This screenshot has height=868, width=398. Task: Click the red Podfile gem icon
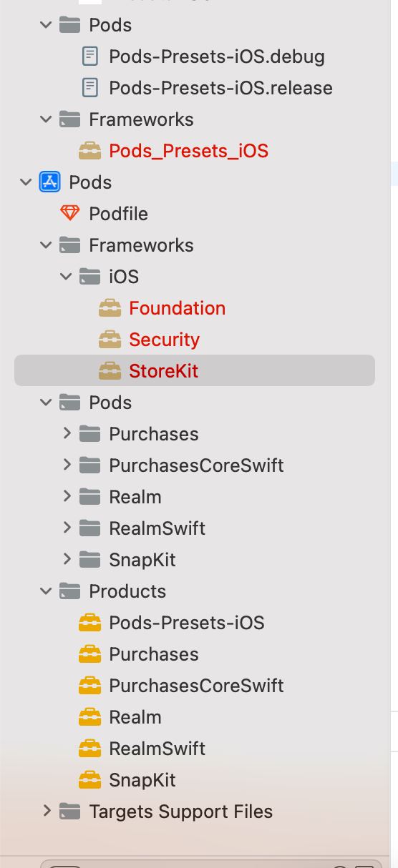69,213
